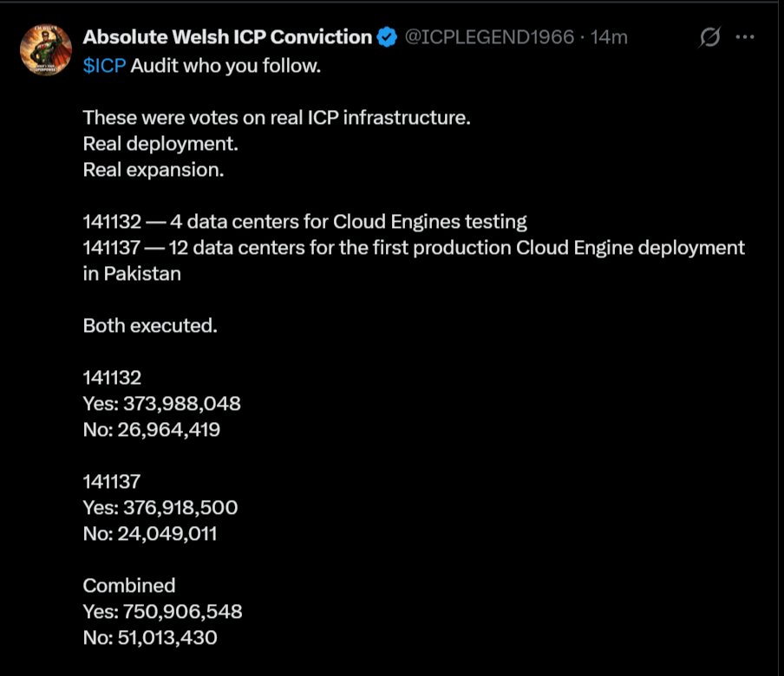
Task: Open the post via the 14m timestamp
Action: click(609, 36)
